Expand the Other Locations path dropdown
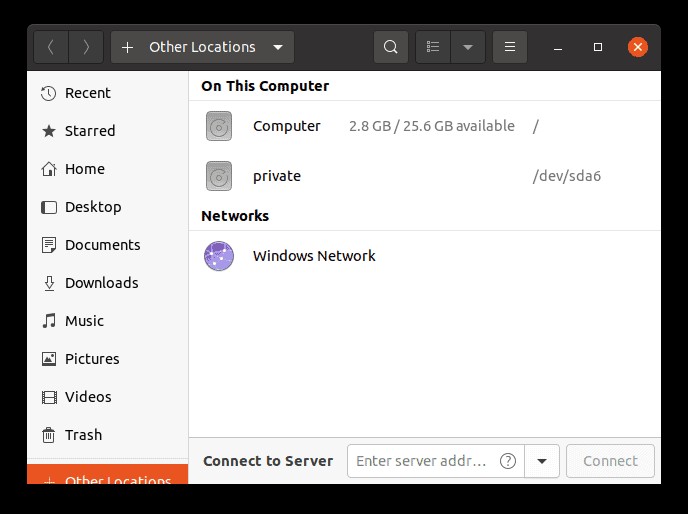 (278, 47)
